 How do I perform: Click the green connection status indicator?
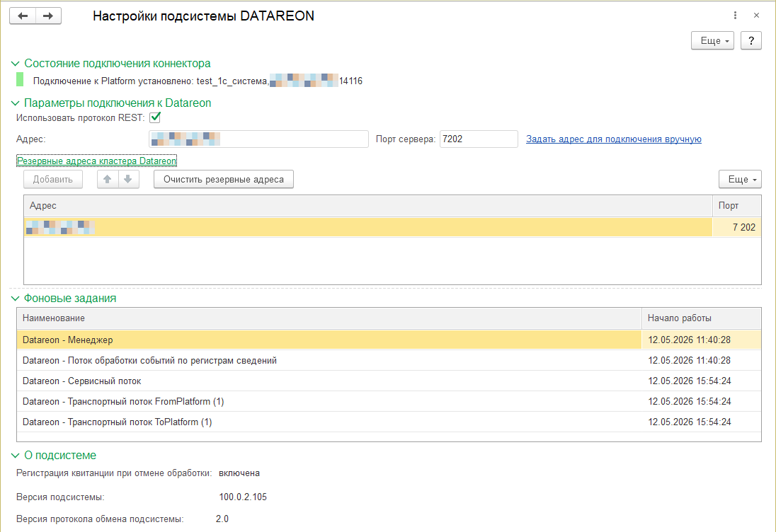[x=20, y=79]
